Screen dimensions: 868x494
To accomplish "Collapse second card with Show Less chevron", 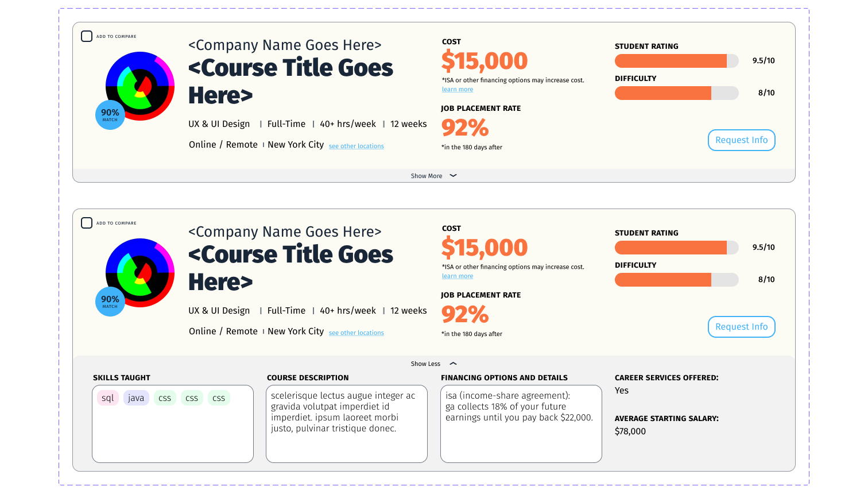I will pyautogui.click(x=453, y=364).
